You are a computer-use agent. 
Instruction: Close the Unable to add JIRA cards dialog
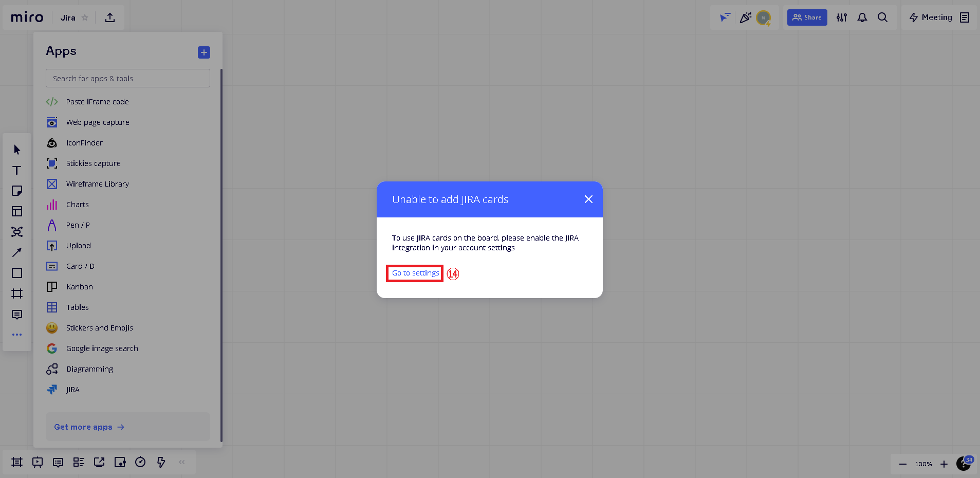pos(588,199)
